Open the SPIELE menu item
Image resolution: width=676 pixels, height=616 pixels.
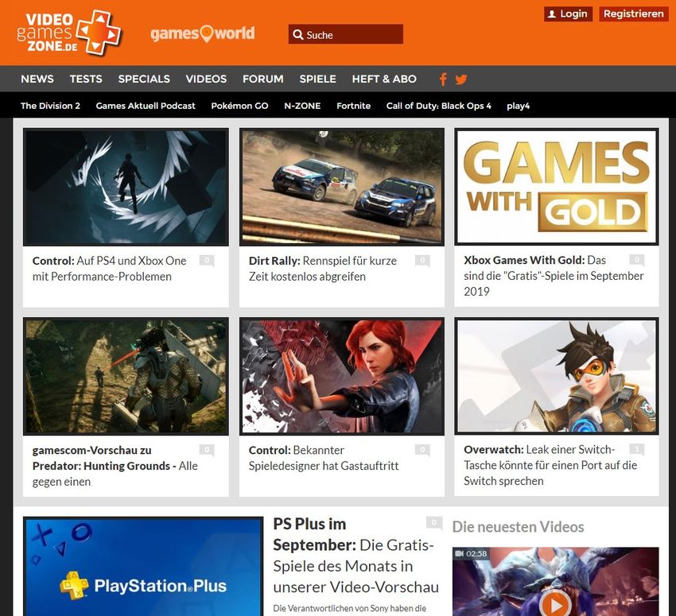[318, 79]
